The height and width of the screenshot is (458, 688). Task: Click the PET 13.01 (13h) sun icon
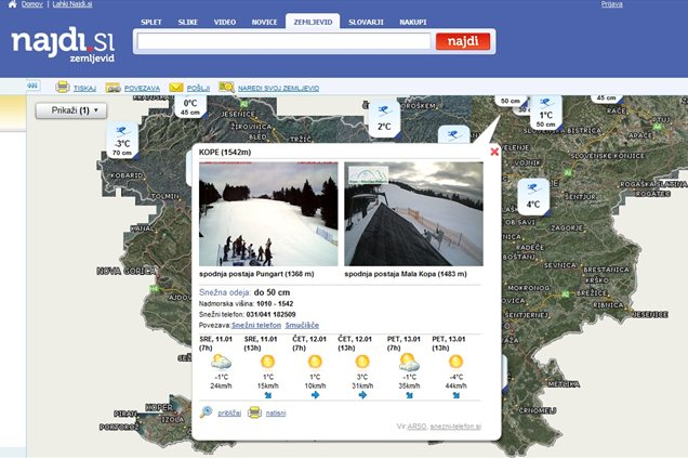456,362
